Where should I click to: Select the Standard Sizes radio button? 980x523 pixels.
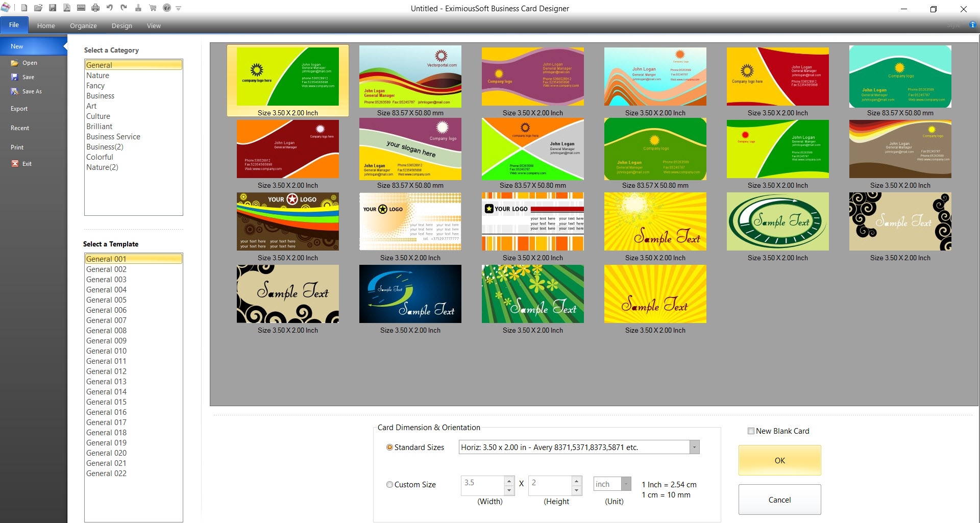(x=390, y=447)
